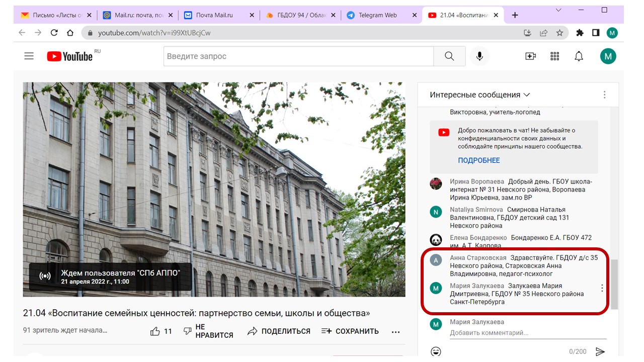The height and width of the screenshot is (362, 644).
Task: Click the emoji icon in the chat box
Action: tap(436, 351)
